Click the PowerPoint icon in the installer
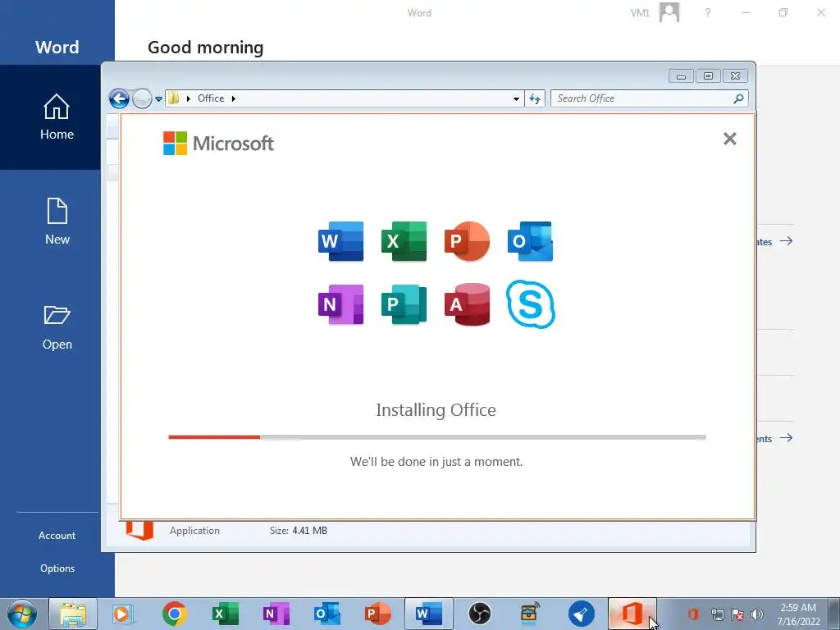This screenshot has height=630, width=840. 467,241
